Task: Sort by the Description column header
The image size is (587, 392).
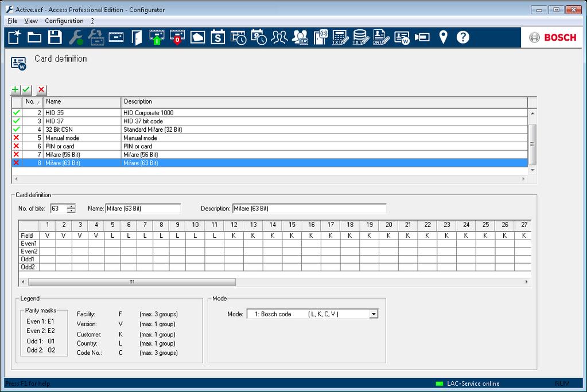Action: point(324,101)
